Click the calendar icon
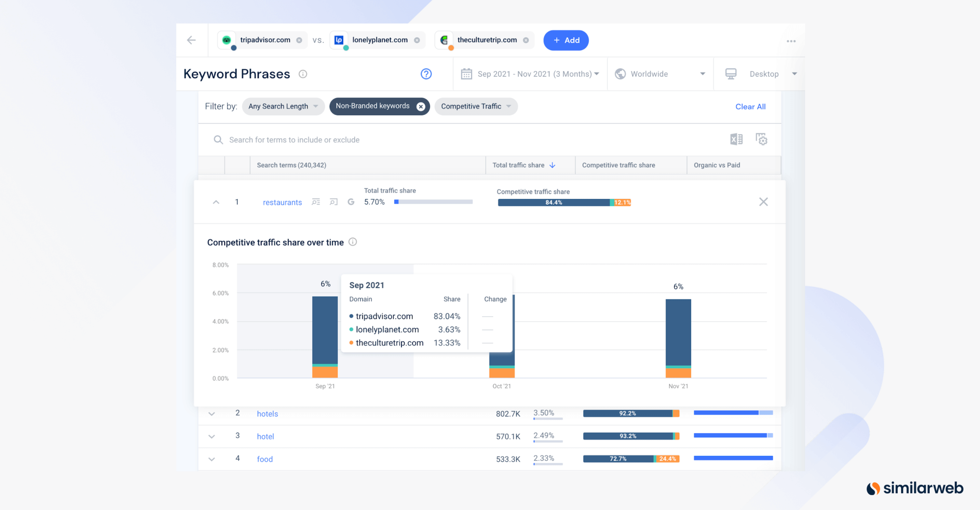980x510 pixels. click(x=466, y=74)
